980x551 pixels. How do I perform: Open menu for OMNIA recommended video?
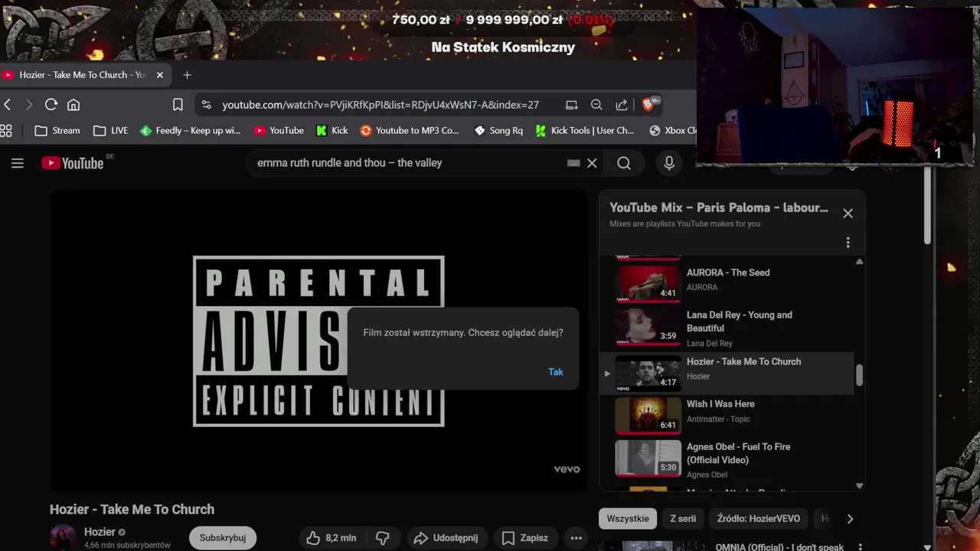860,547
